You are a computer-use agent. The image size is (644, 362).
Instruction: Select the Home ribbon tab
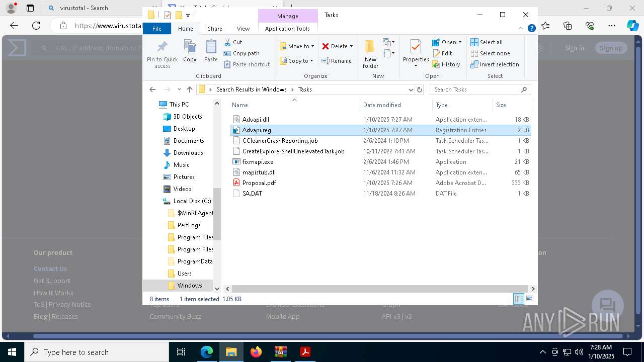coord(185,29)
